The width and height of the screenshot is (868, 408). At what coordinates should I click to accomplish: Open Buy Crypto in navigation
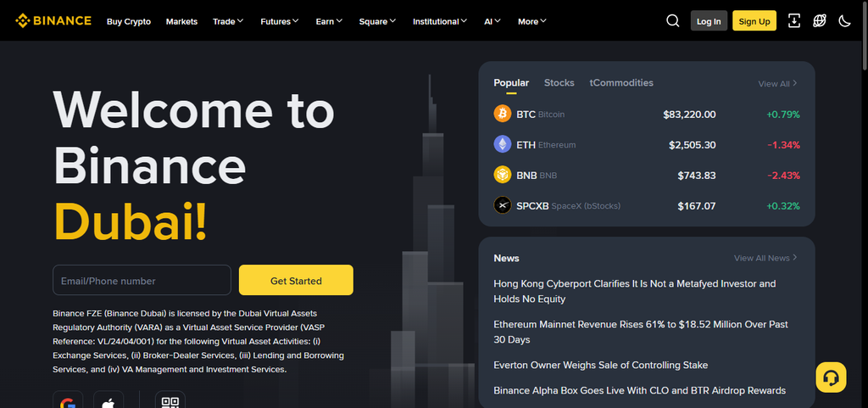point(129,21)
